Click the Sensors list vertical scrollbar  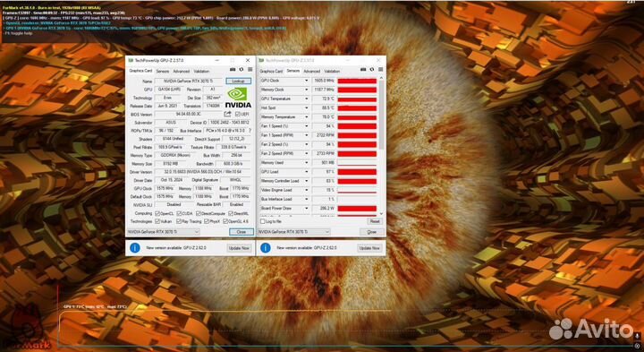pos(381,116)
